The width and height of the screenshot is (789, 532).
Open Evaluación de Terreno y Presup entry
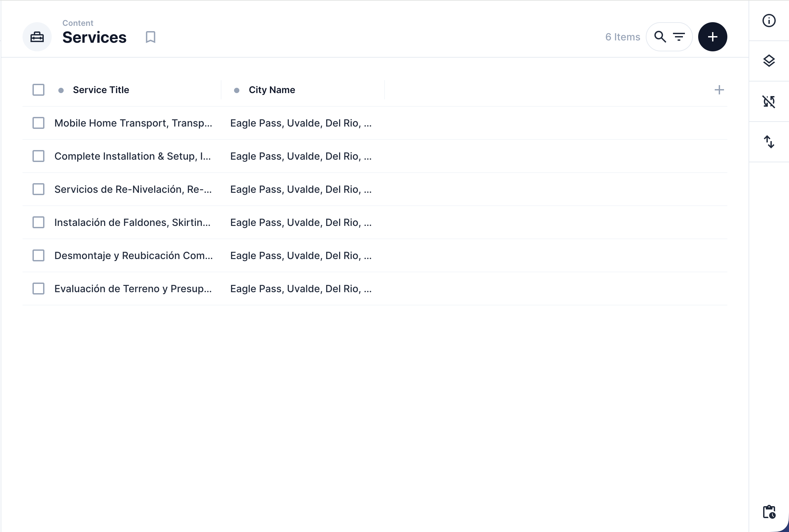pyautogui.click(x=133, y=289)
